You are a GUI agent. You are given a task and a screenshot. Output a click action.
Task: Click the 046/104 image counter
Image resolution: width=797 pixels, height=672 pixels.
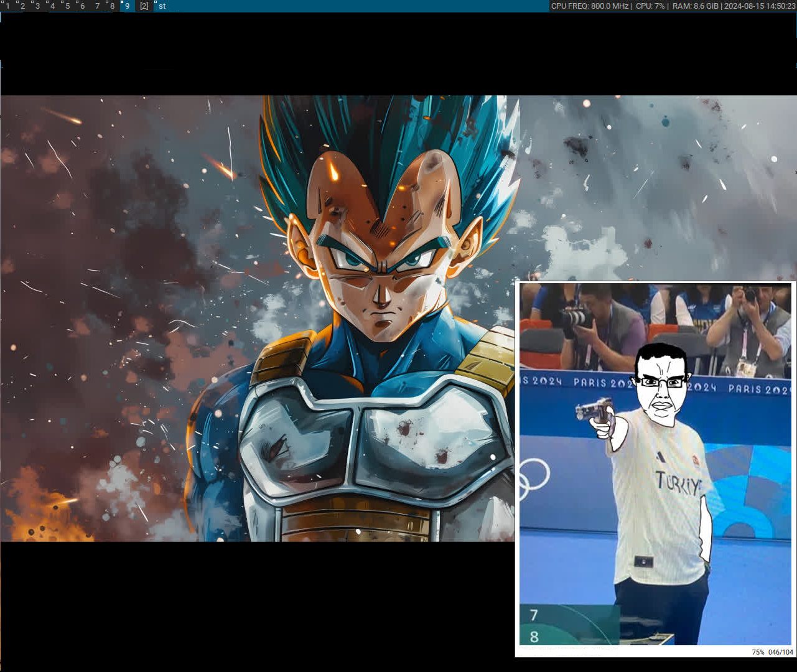781,652
